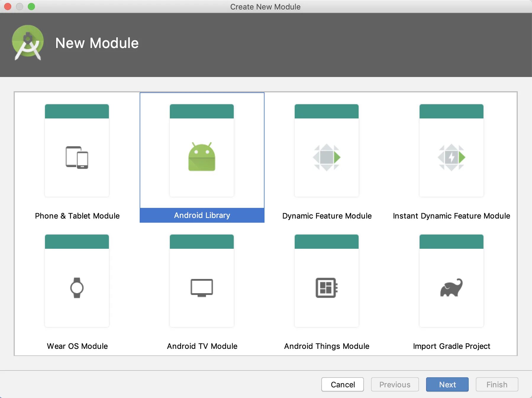The width and height of the screenshot is (532, 398).
Task: Click the disabled Previous button
Action: point(395,384)
